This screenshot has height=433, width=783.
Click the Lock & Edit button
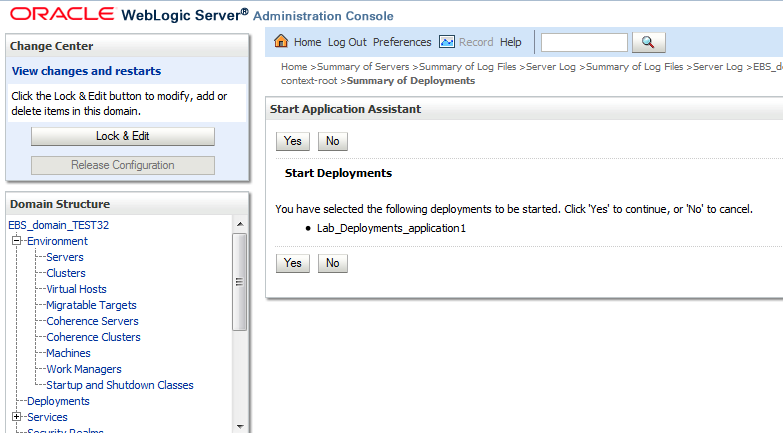pyautogui.click(x=122, y=136)
